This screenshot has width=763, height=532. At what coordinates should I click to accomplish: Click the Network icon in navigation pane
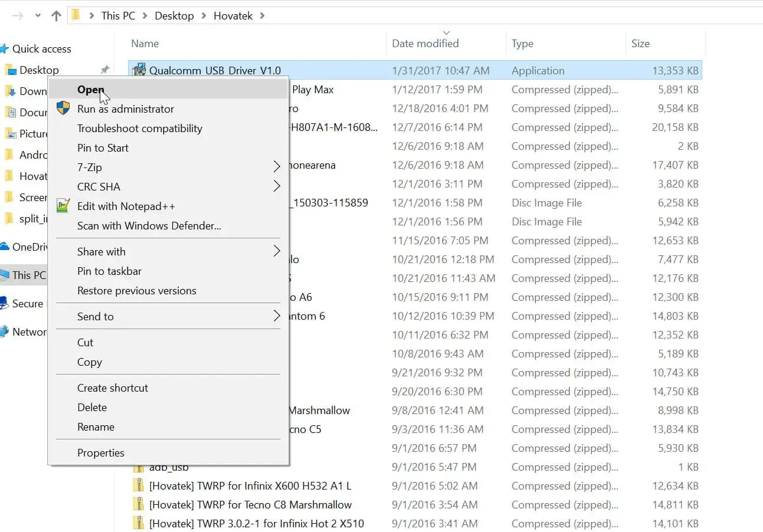[x=4, y=331]
